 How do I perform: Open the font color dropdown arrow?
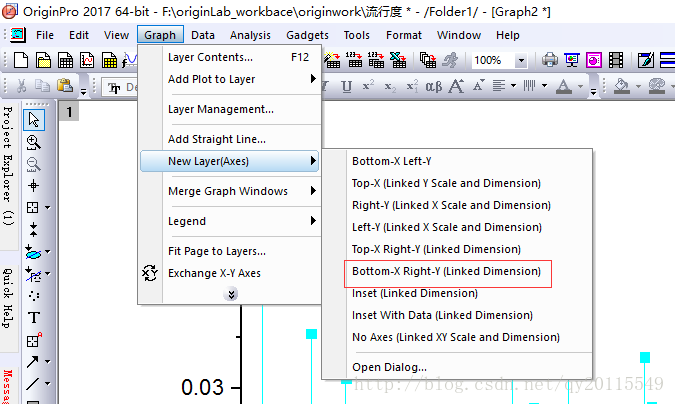point(580,86)
